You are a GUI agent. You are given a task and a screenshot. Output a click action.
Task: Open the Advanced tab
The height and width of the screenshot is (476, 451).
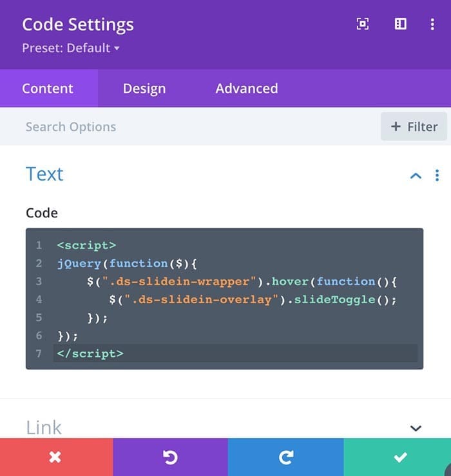click(247, 88)
